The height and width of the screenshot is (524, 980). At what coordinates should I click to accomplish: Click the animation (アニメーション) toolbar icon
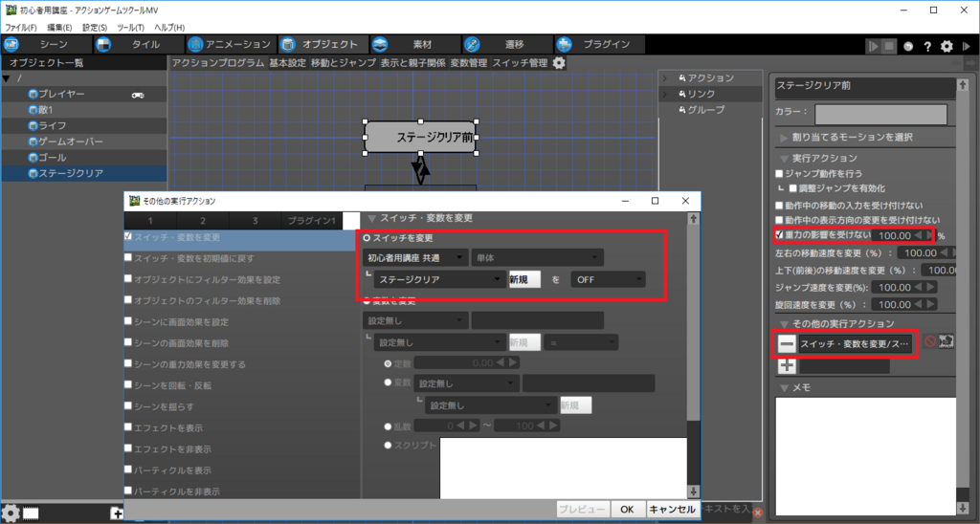(195, 44)
